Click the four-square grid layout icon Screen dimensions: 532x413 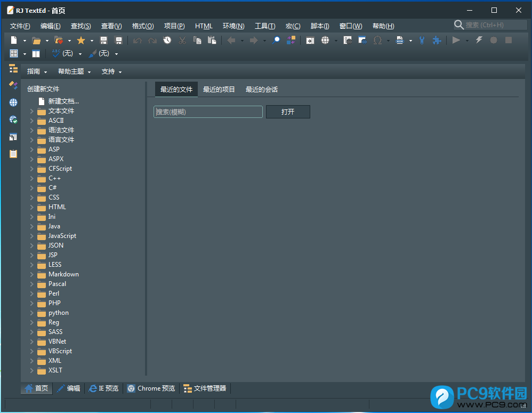(x=14, y=53)
